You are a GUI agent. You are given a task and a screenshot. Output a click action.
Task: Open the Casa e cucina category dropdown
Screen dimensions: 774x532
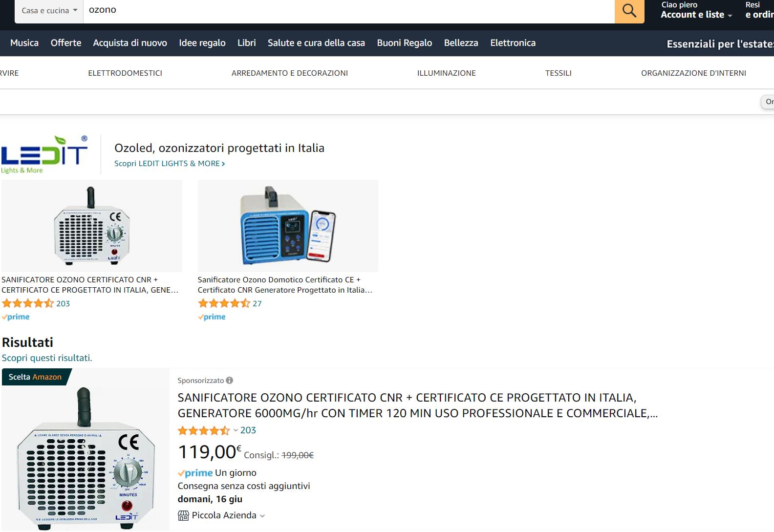pos(49,10)
